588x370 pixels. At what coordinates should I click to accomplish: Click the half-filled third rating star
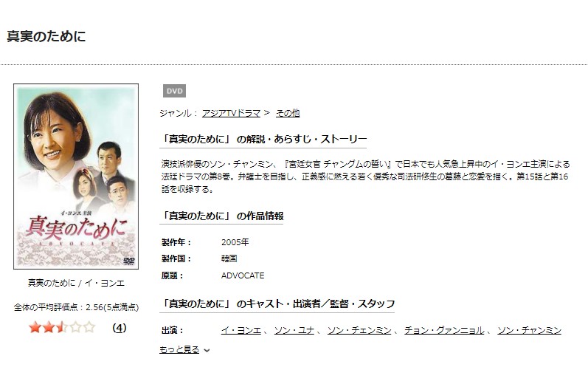[62, 327]
